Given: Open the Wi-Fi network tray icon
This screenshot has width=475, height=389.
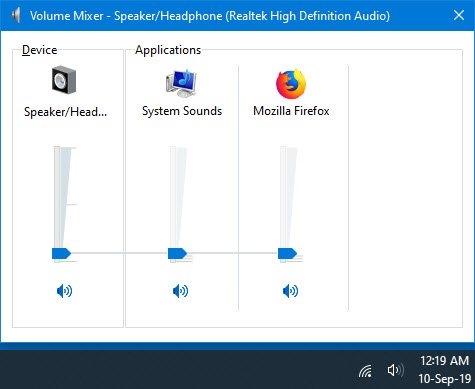Looking at the screenshot, I should pos(366,371).
